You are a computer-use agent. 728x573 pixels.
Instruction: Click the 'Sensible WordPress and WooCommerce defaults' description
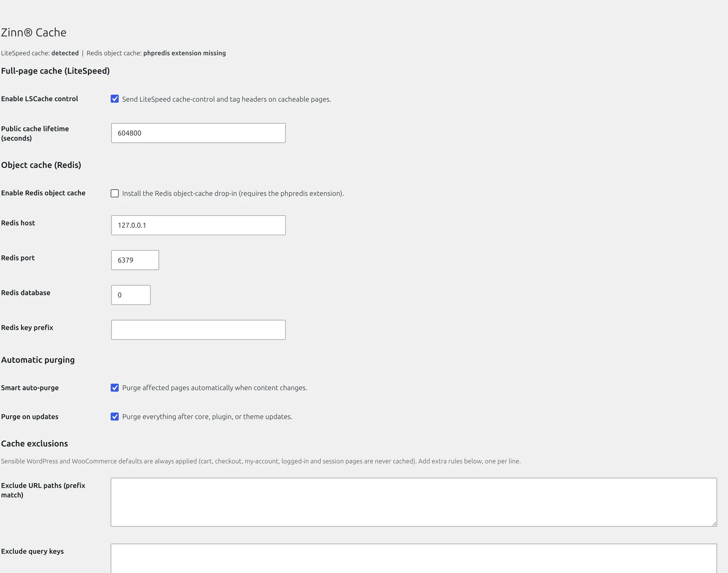261,461
